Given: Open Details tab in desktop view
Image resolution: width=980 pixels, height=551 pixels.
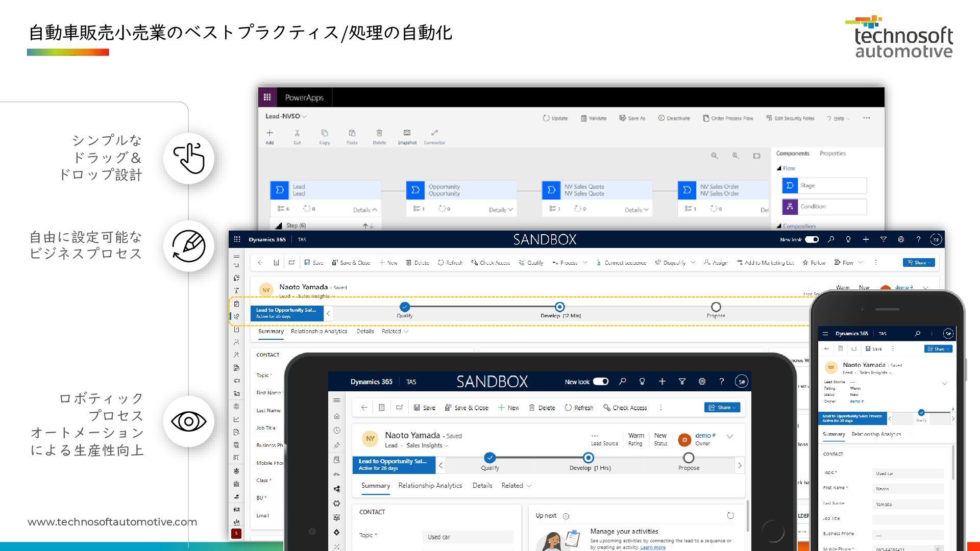Looking at the screenshot, I should pos(365,332).
